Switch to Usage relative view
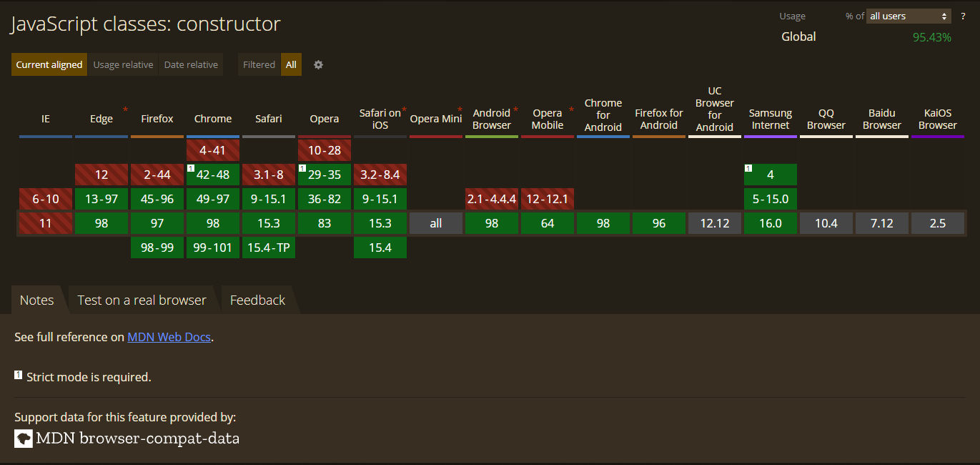 pos(123,64)
